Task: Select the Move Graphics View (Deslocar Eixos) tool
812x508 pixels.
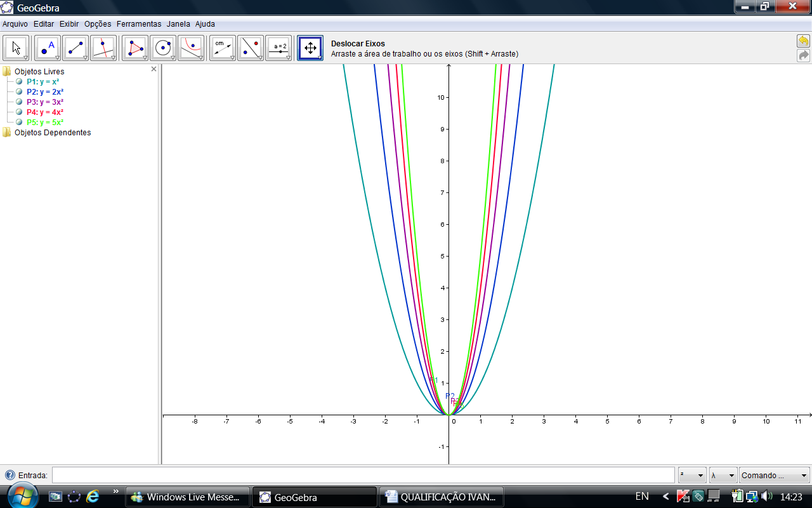Action: click(x=310, y=48)
